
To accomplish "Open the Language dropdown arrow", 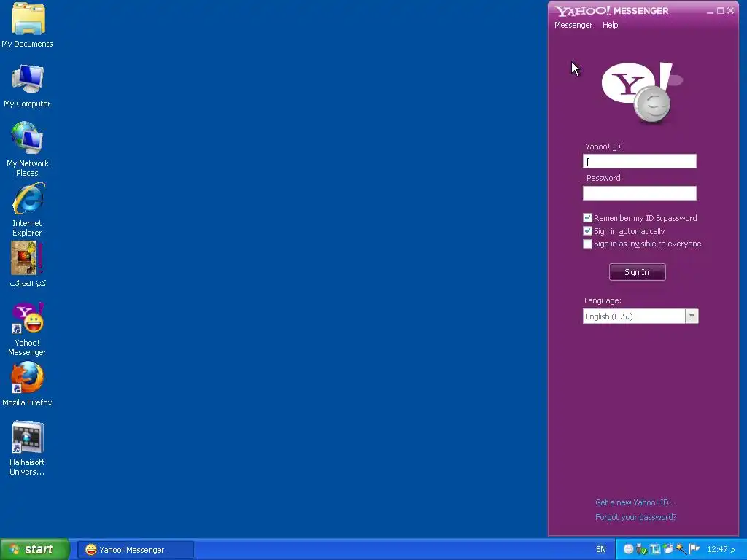I will [692, 316].
